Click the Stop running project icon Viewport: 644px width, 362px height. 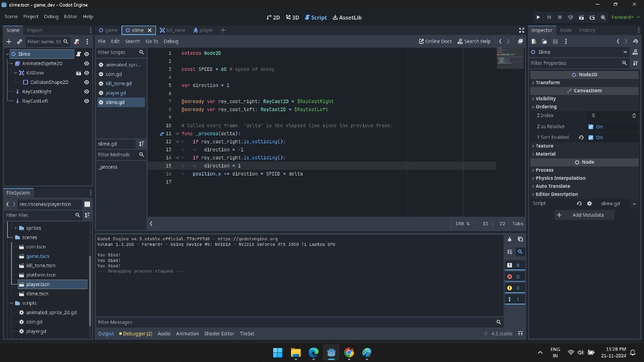point(559,17)
